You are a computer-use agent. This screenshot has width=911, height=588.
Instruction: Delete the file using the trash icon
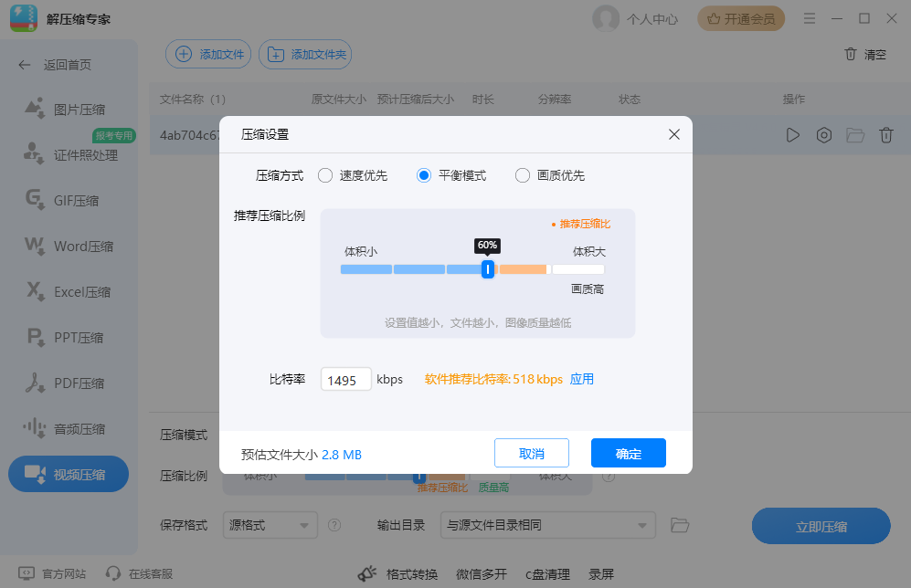[885, 134]
